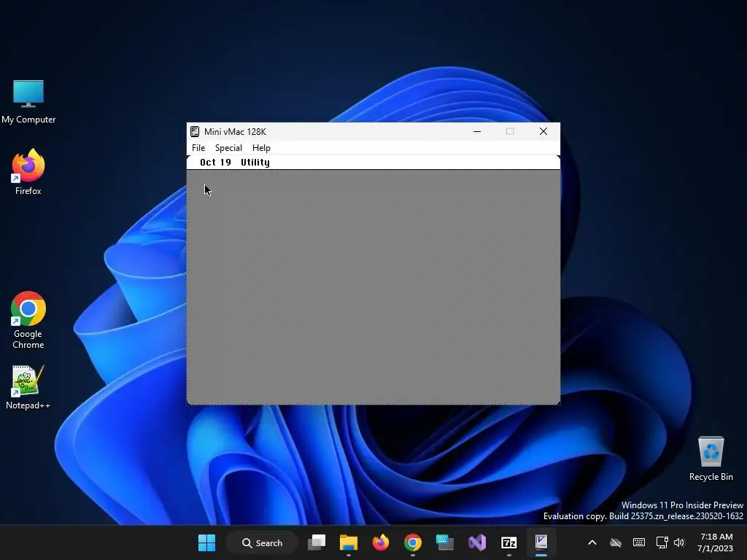
Task: Click the taskbar Search box
Action: coord(262,542)
